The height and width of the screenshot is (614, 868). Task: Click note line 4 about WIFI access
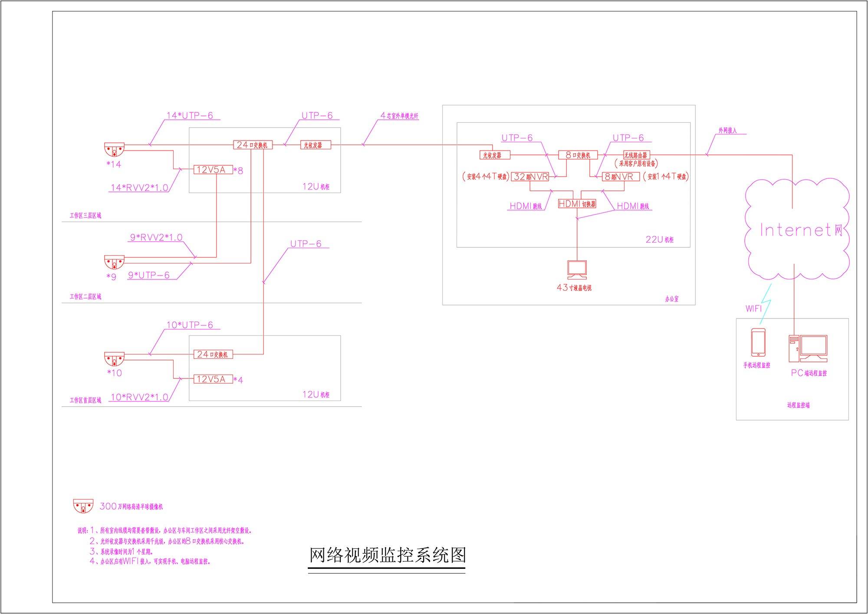coord(150,561)
